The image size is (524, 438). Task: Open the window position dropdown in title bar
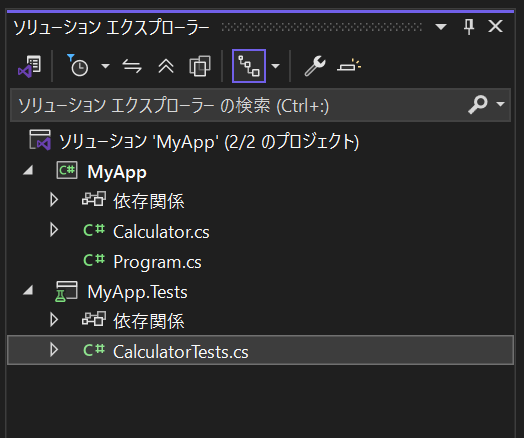(x=441, y=27)
